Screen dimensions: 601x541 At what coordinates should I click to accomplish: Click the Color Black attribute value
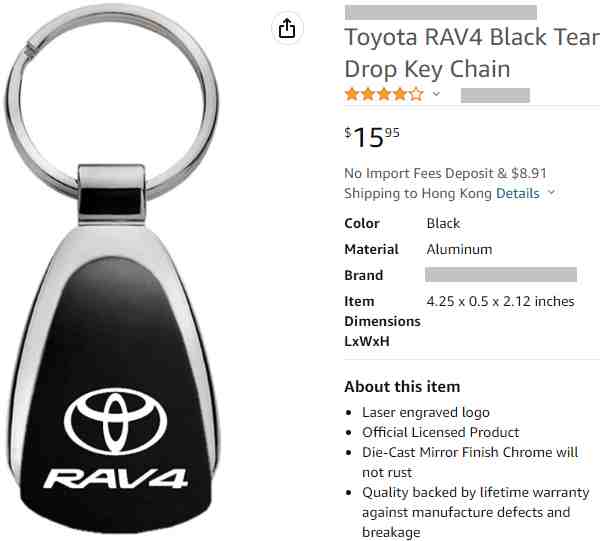click(443, 223)
